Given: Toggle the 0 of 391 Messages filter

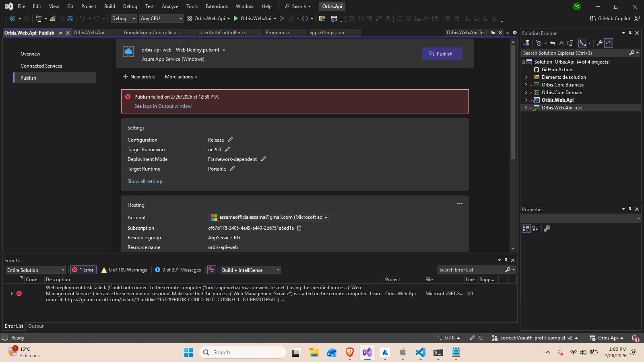Looking at the screenshot, I should [178, 270].
